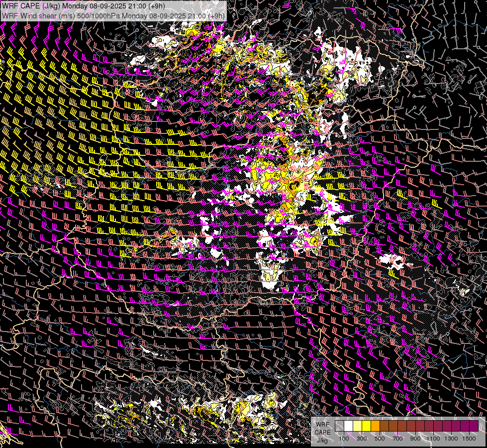Click the white CAPE legend swatch
The width and height of the screenshot is (487, 448).
click(349, 426)
